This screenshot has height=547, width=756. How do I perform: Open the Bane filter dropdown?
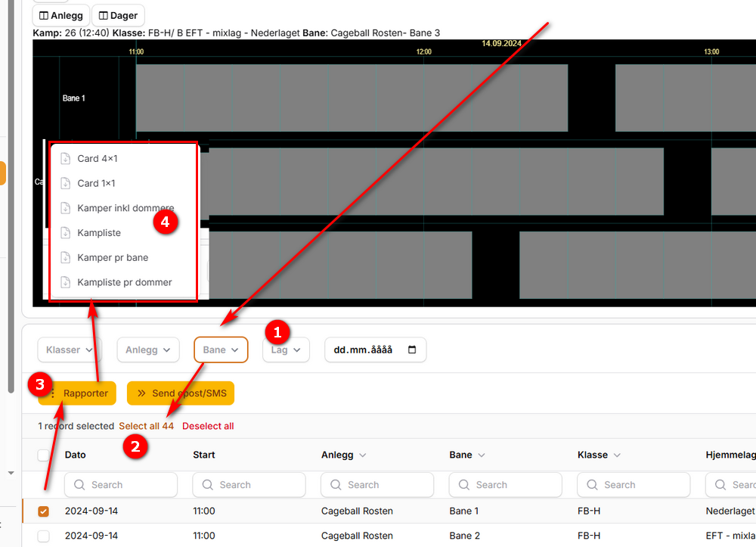click(x=221, y=350)
